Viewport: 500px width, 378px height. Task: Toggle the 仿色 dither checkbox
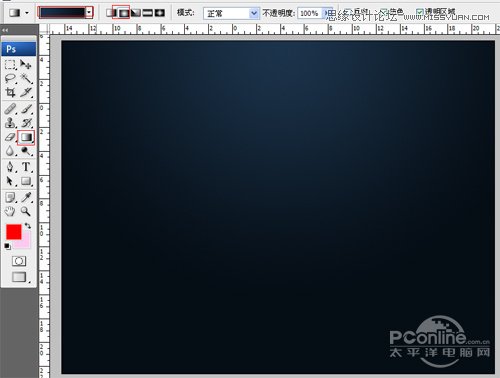383,13
